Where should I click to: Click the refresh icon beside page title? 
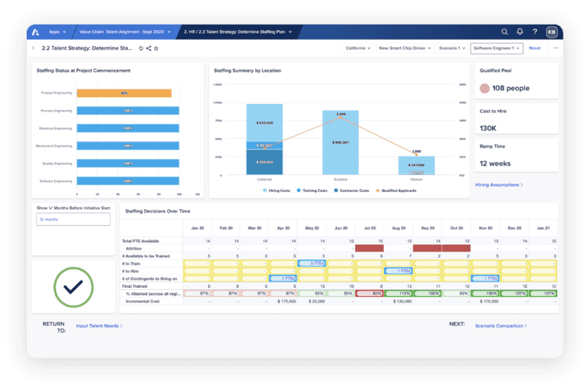coord(141,49)
